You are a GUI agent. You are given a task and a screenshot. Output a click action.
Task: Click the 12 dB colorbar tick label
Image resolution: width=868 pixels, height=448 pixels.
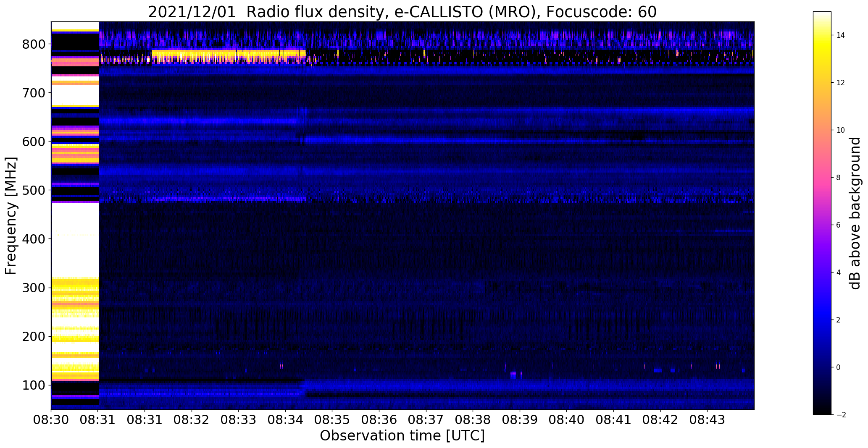[x=840, y=83]
